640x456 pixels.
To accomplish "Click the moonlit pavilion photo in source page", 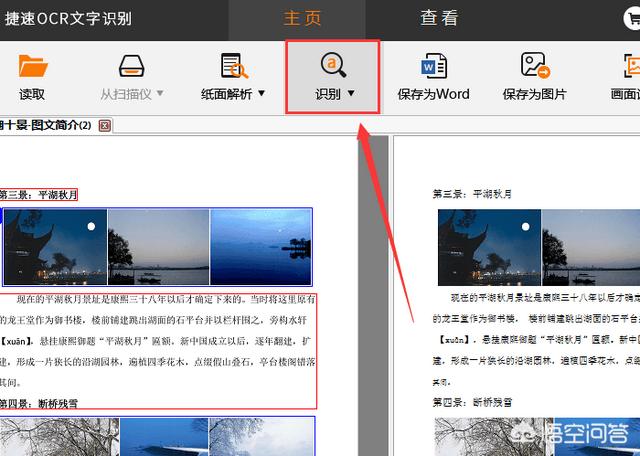I will 55,246.
